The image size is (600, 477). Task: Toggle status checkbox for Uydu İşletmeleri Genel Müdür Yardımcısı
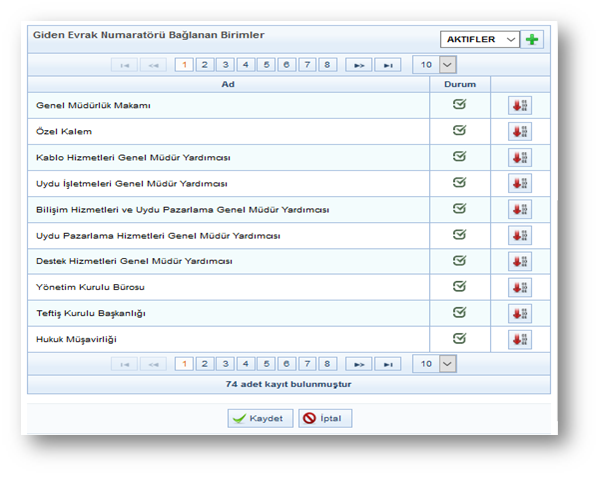(x=459, y=182)
